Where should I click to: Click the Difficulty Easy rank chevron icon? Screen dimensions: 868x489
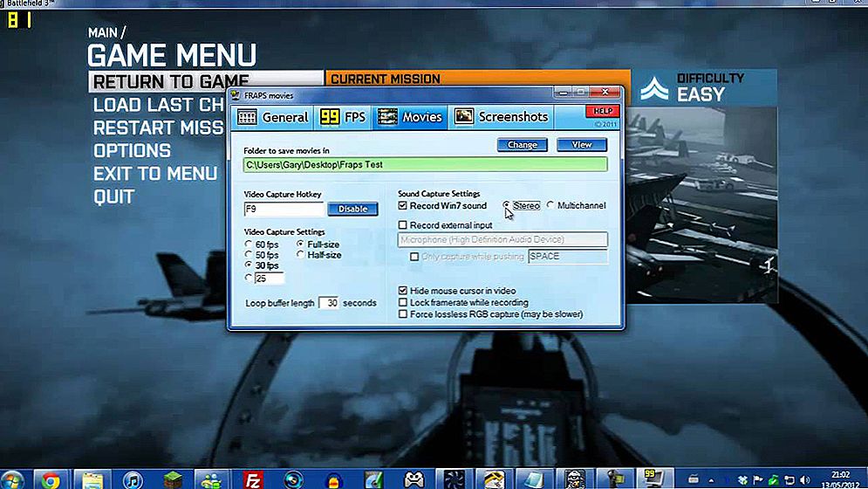[x=654, y=89]
